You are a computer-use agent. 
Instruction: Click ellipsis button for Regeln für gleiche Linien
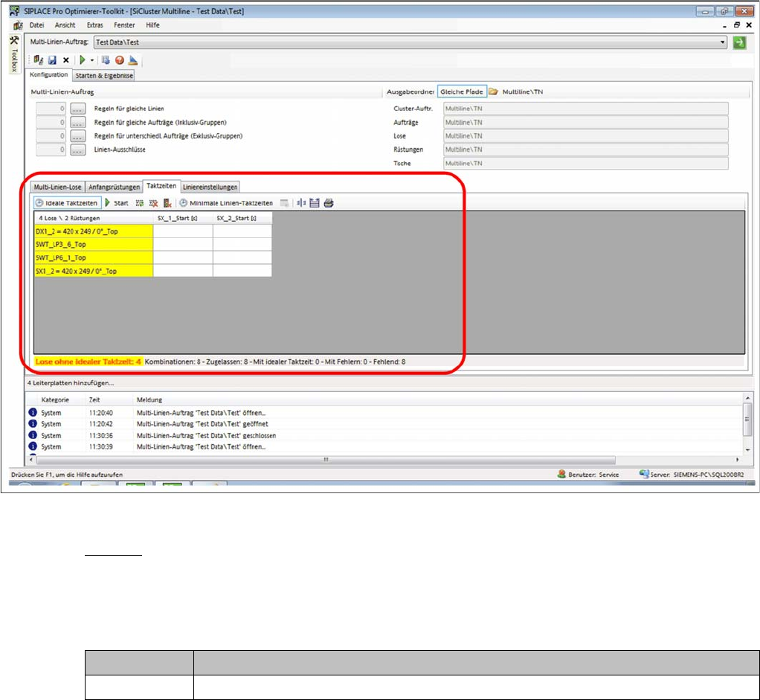click(78, 109)
